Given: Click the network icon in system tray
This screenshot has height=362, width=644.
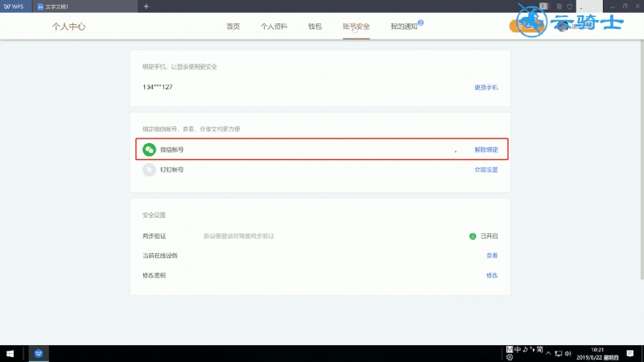Looking at the screenshot, I should coord(558,353).
